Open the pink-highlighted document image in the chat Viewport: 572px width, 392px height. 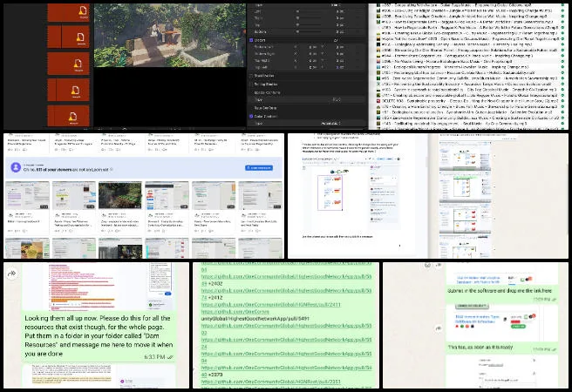[99, 287]
